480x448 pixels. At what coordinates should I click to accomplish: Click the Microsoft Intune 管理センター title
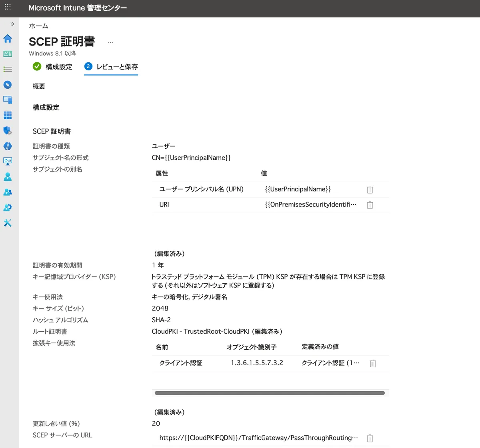(x=78, y=8)
